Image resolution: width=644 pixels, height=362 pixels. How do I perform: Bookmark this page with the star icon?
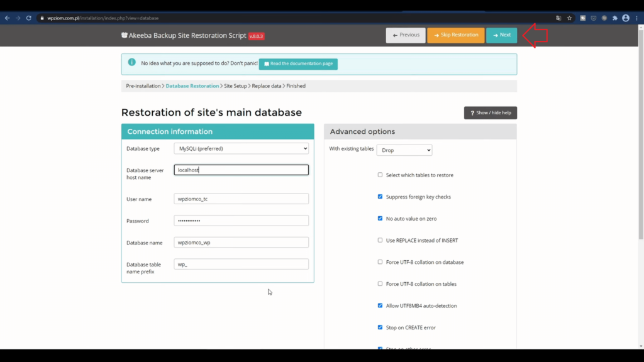pos(569,18)
